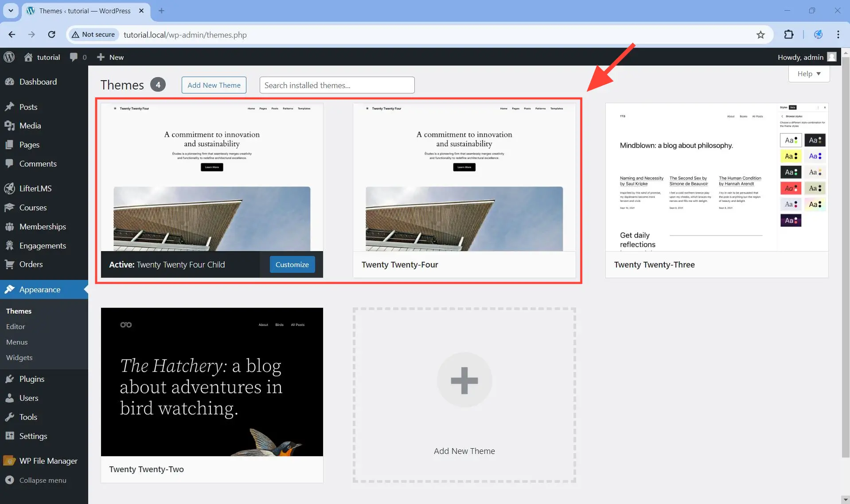
Task: Click the Dashboard gauge icon
Action: coord(9,82)
